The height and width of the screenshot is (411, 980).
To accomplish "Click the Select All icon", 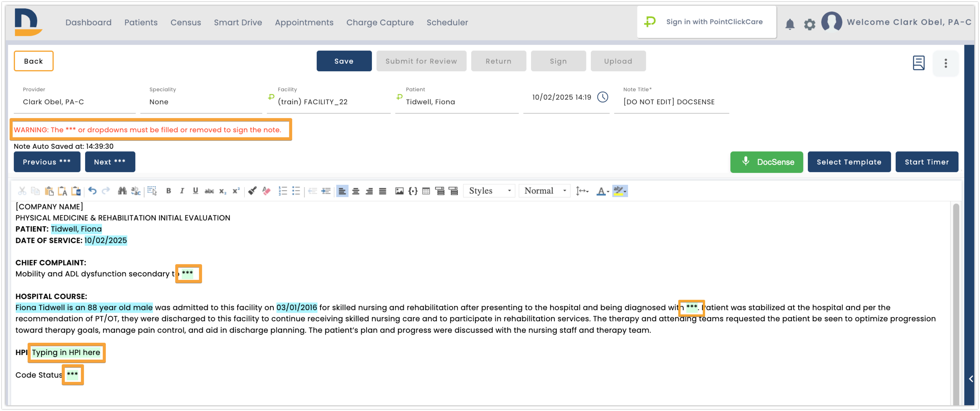I will tap(152, 191).
